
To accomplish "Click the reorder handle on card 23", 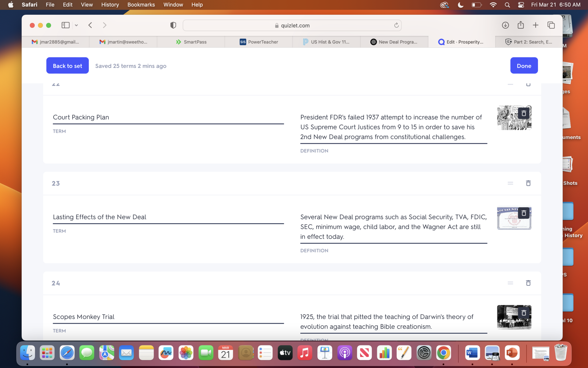I will (x=510, y=183).
